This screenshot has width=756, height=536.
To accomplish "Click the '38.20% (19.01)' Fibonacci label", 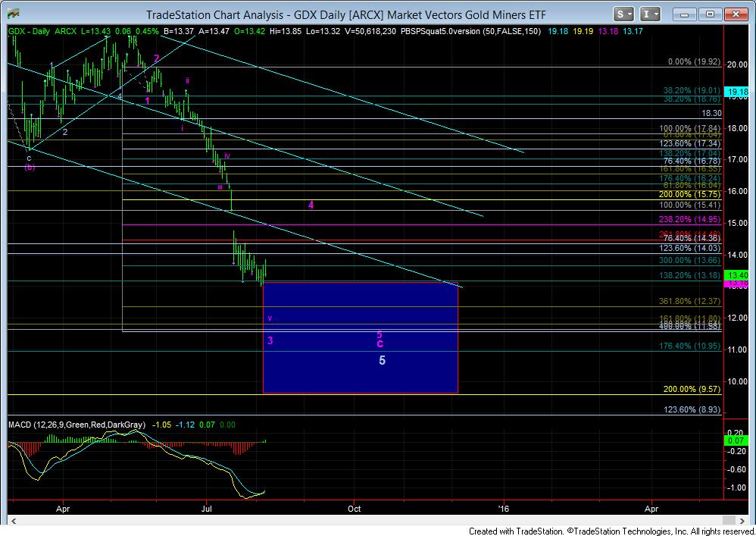I will coord(692,90).
